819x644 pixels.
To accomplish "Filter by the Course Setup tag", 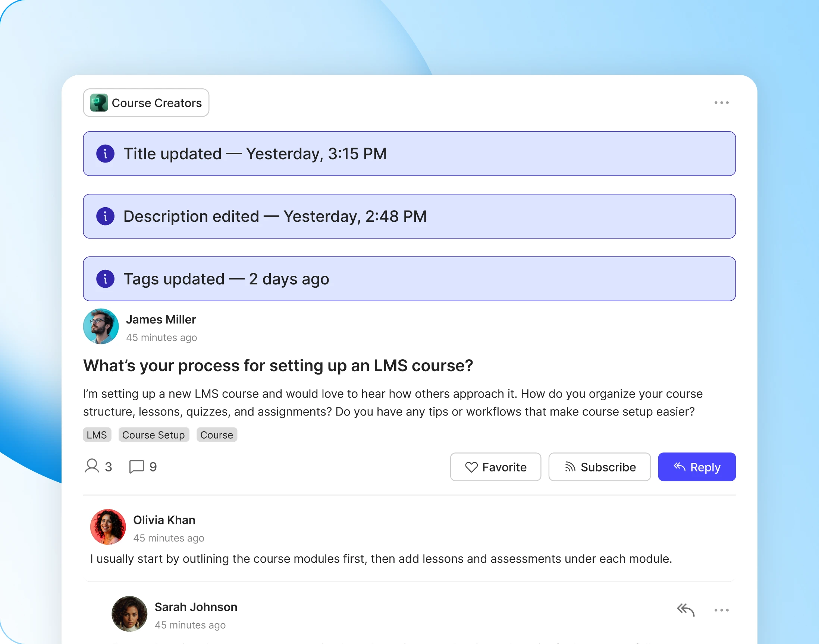I will tap(154, 435).
